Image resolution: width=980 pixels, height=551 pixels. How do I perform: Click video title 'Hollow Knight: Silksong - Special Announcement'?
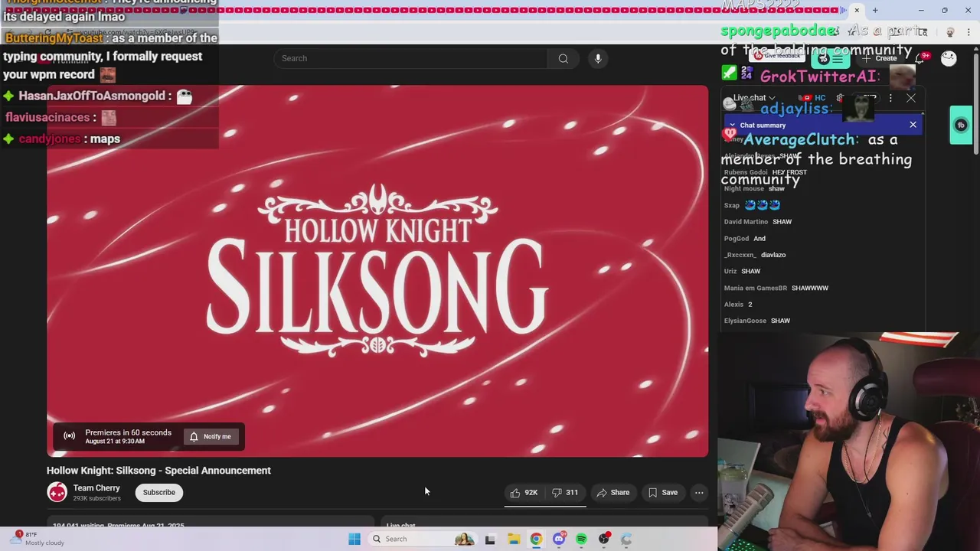point(158,471)
